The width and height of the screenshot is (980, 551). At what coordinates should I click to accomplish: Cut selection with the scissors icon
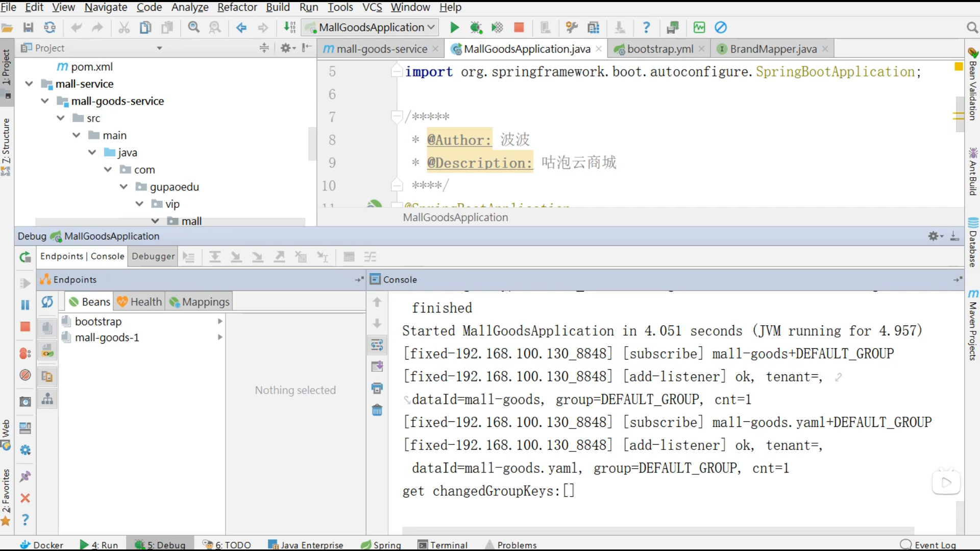(x=124, y=28)
